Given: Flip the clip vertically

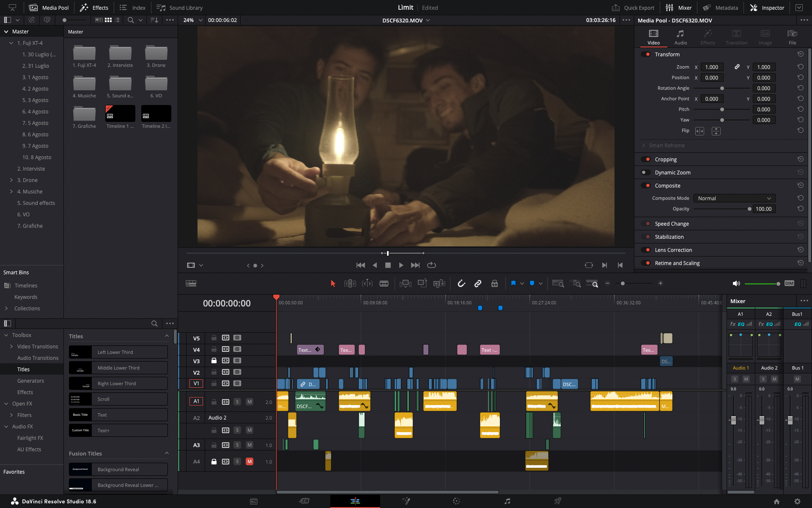Looking at the screenshot, I should tap(716, 131).
